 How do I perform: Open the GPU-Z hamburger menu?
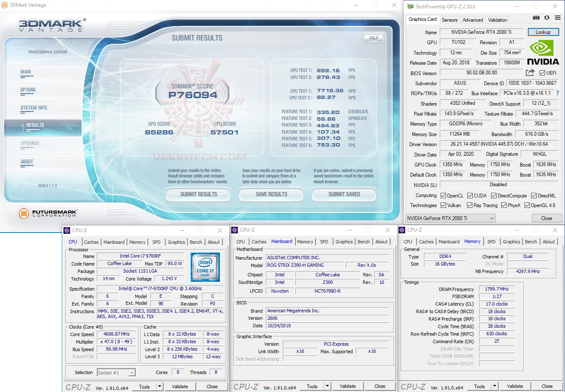click(x=557, y=18)
